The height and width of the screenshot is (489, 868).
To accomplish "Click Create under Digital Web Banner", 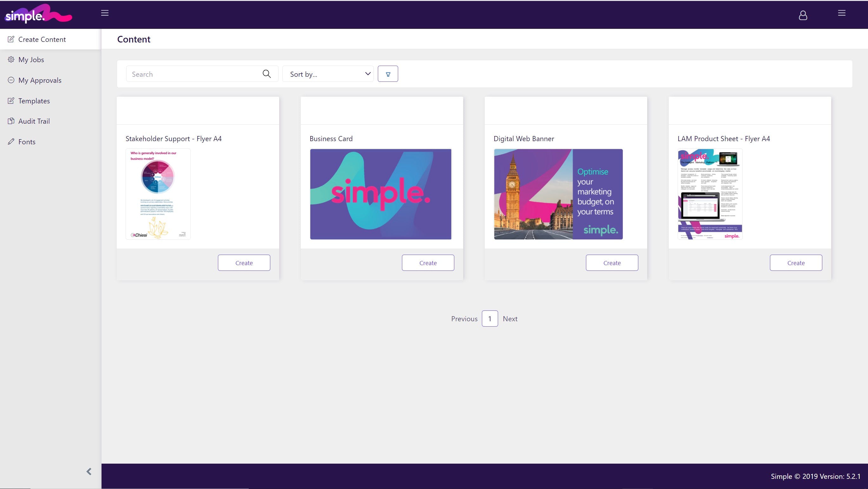I will 612,263.
